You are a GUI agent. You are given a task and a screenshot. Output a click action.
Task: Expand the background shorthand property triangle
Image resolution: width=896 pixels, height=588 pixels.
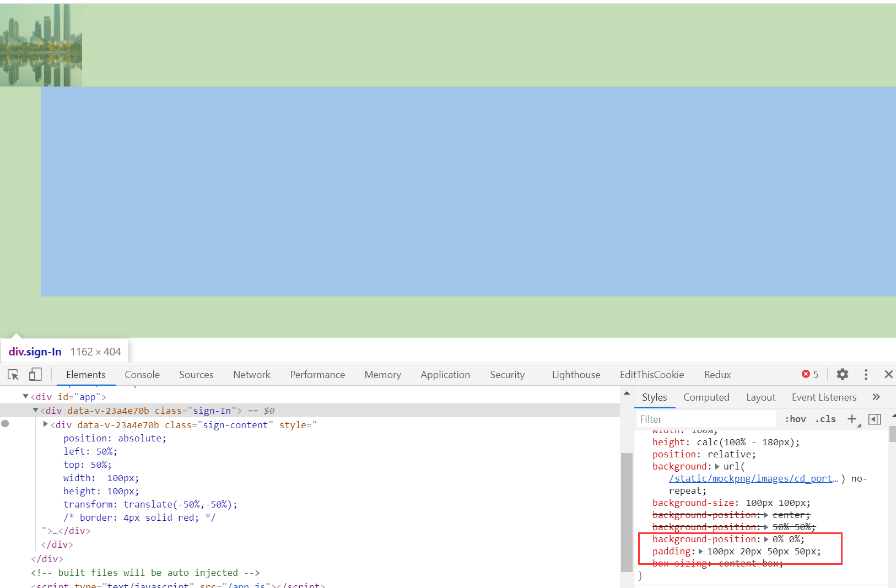click(717, 467)
